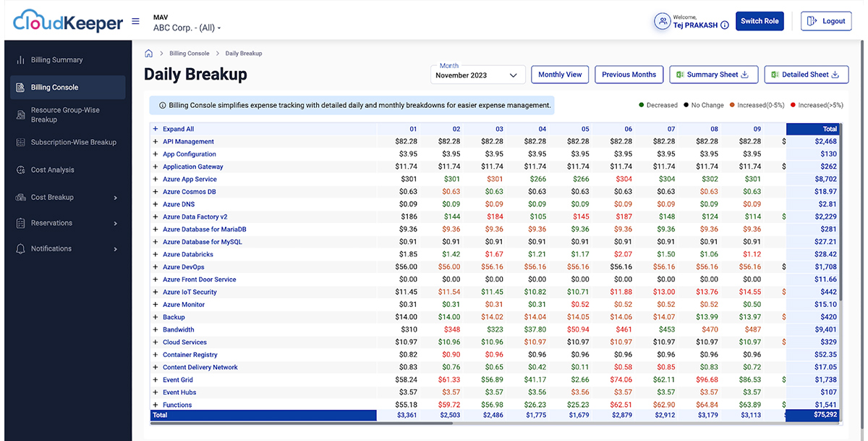Click the hamburger menu icon beside logo
Screen dimensions: 868x441
tap(135, 22)
